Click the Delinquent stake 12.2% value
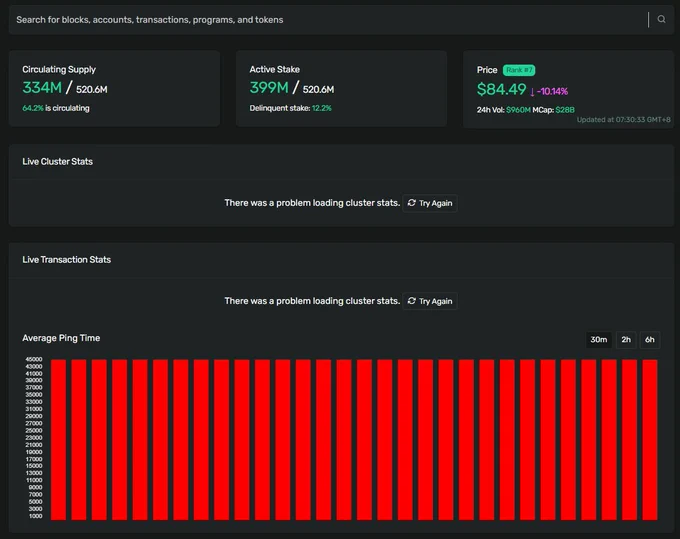This screenshot has height=539, width=680. click(x=321, y=108)
